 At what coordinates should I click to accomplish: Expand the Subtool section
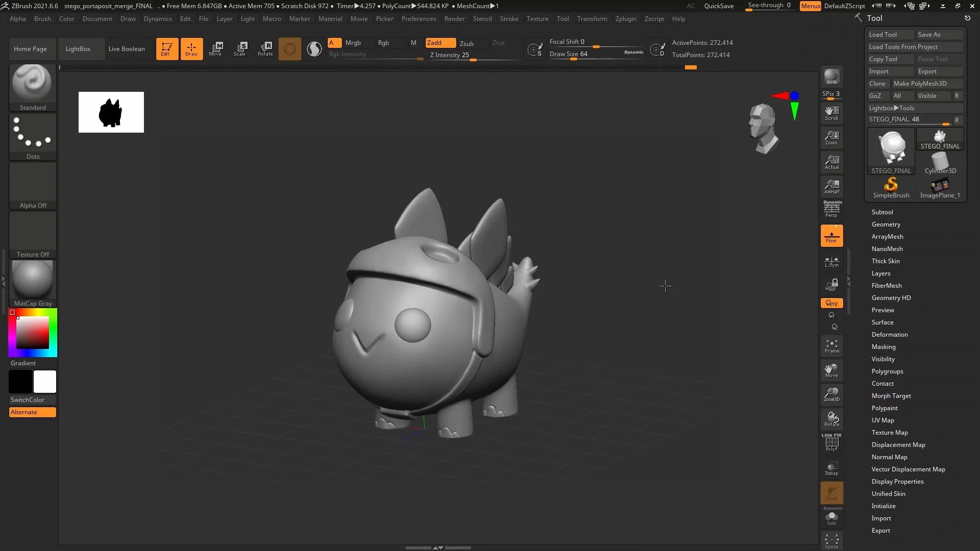coord(882,212)
